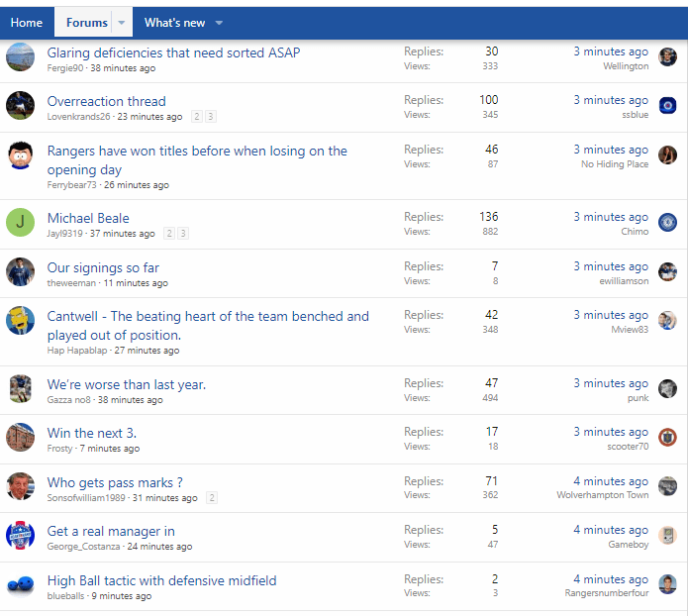Open the Michael Beale thread
Viewport: 688px width, 616px height.
(x=88, y=218)
